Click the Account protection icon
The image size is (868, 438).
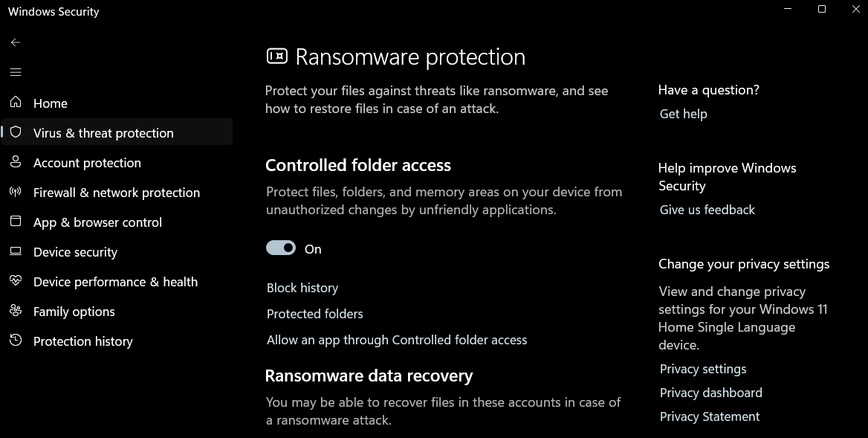pos(16,162)
